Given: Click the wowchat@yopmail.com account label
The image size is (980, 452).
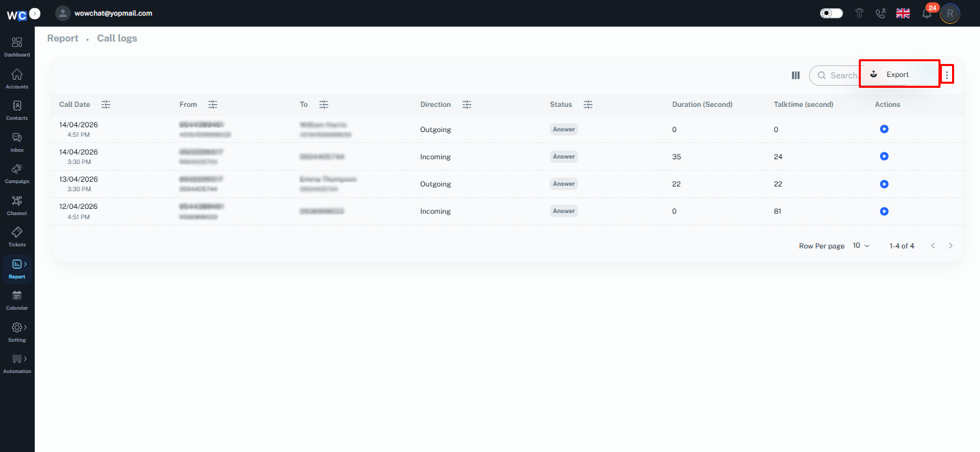Looking at the screenshot, I should pos(113,13).
